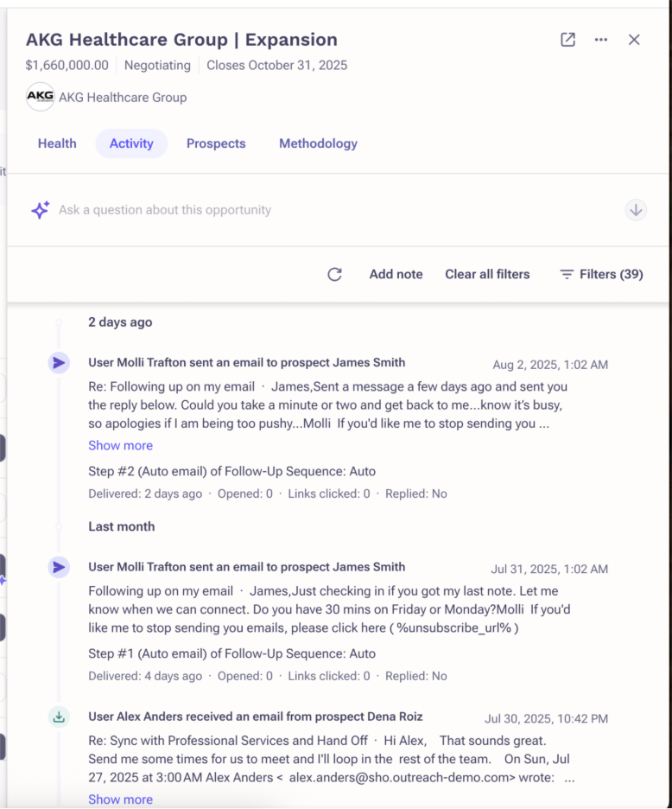
Task: Click the AI sparkle icon
Action: tap(41, 210)
